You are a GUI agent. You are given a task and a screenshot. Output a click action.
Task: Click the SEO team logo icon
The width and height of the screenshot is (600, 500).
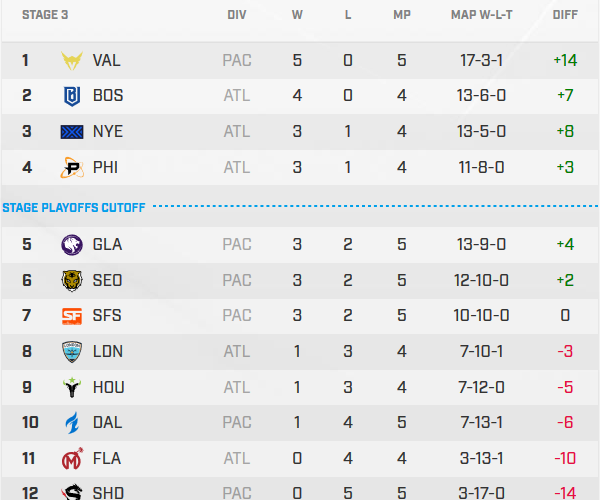[x=73, y=280]
